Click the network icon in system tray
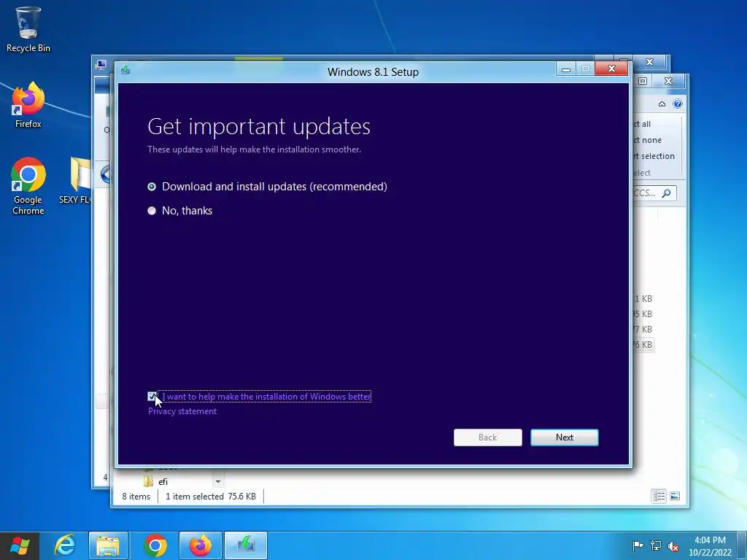The height and width of the screenshot is (560, 747). tap(656, 545)
